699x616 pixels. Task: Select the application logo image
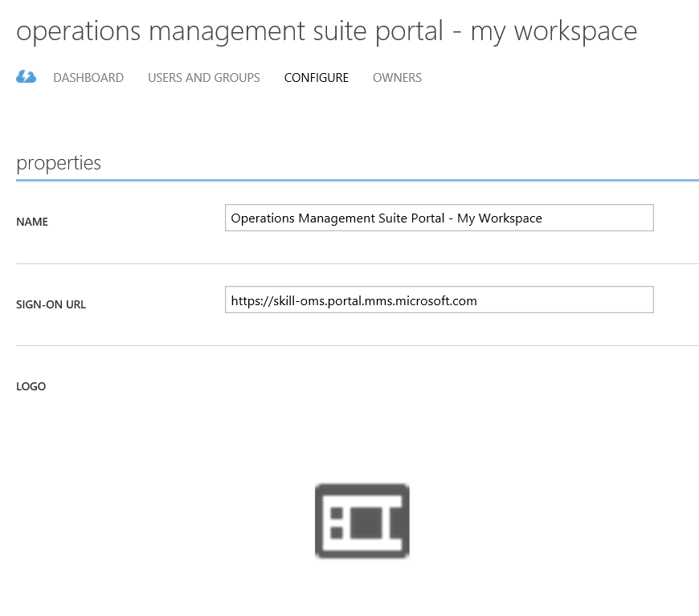click(x=362, y=521)
